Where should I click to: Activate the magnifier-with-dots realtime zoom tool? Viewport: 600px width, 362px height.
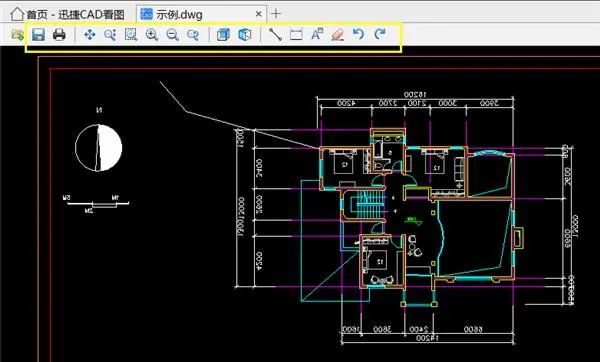[x=110, y=35]
